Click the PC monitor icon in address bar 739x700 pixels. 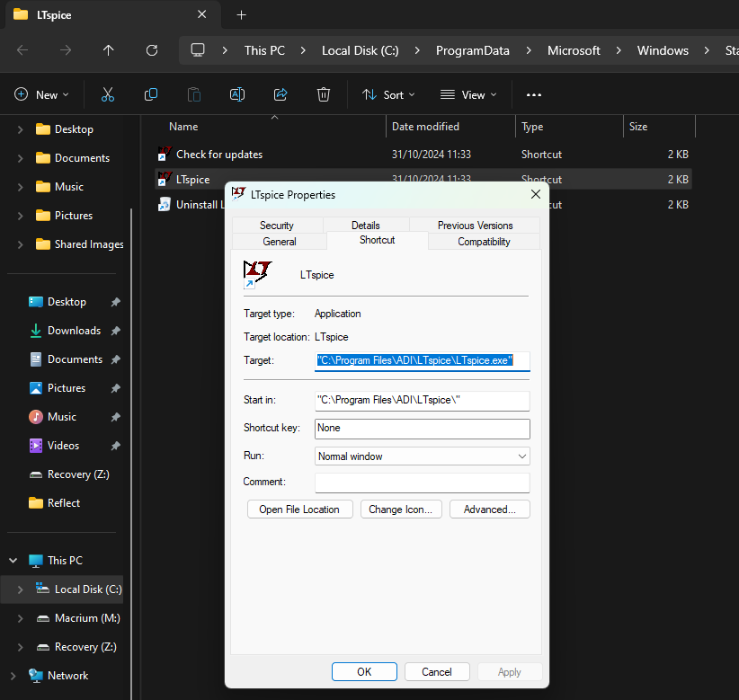pos(198,50)
